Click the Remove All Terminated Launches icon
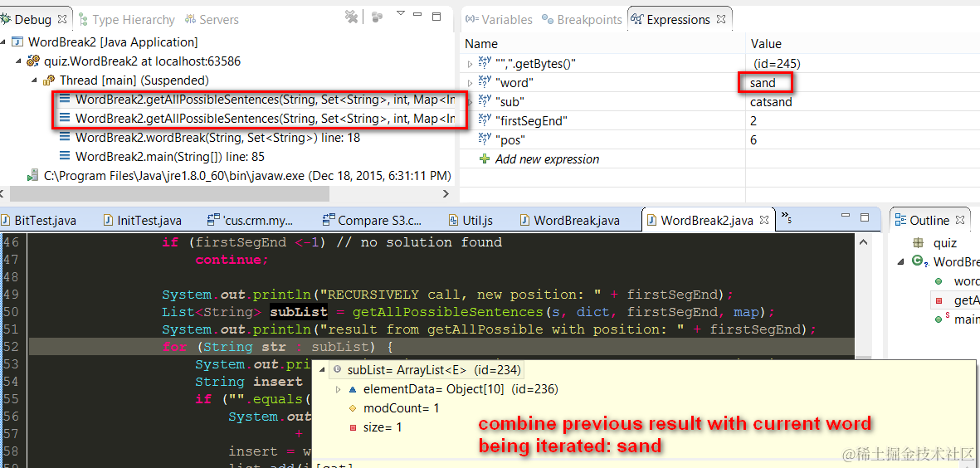The width and height of the screenshot is (980, 468). [x=352, y=17]
